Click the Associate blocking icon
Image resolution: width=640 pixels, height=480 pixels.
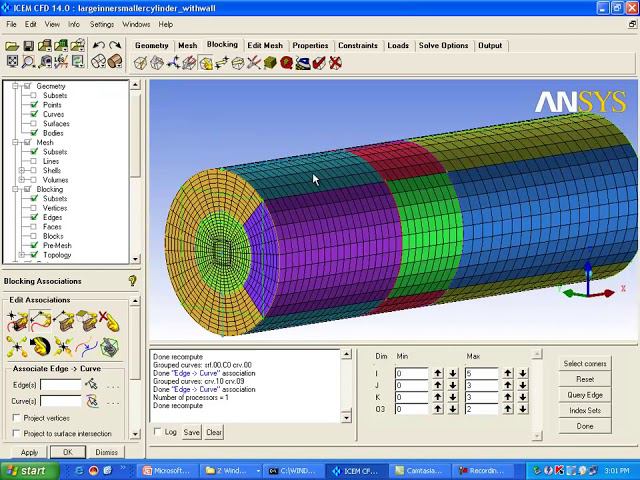coord(205,63)
